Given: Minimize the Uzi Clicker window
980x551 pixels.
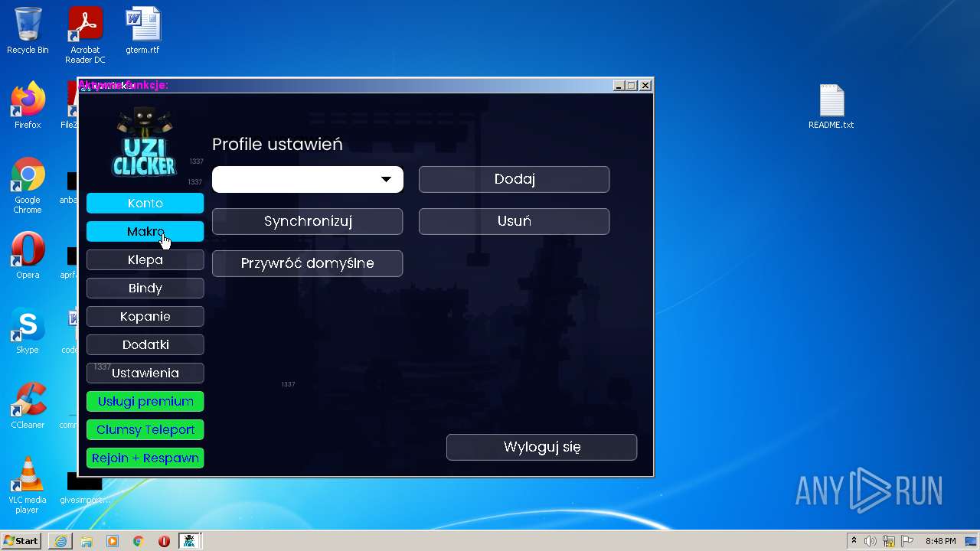Looking at the screenshot, I should [619, 86].
